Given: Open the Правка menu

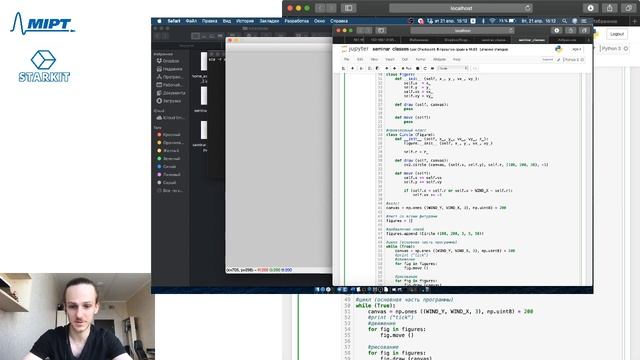Looking at the screenshot, I should pos(209,21).
